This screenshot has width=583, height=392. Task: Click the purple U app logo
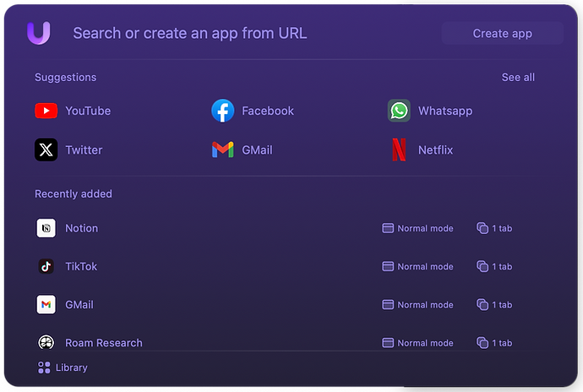(x=39, y=33)
